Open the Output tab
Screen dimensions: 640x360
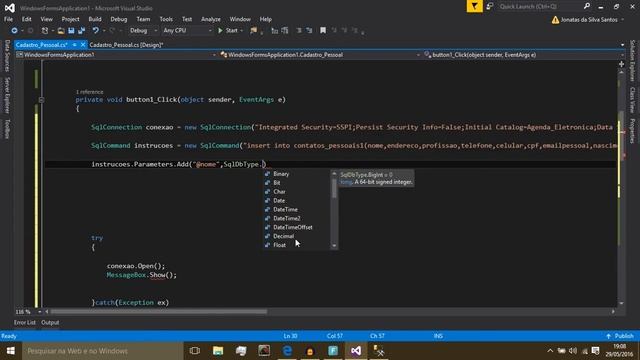[50, 322]
